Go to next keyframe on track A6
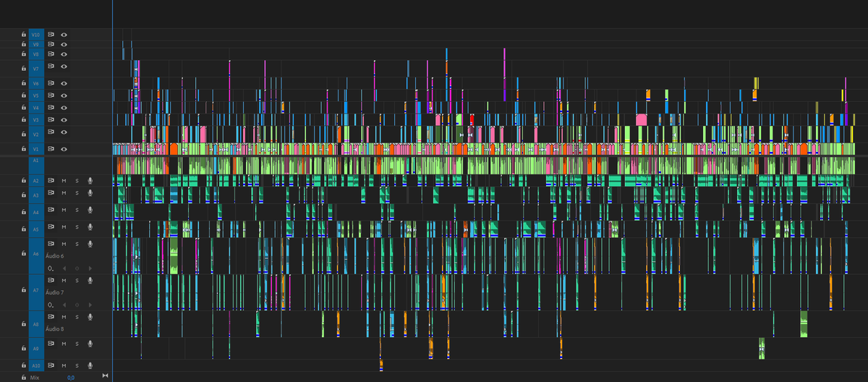 coord(90,268)
